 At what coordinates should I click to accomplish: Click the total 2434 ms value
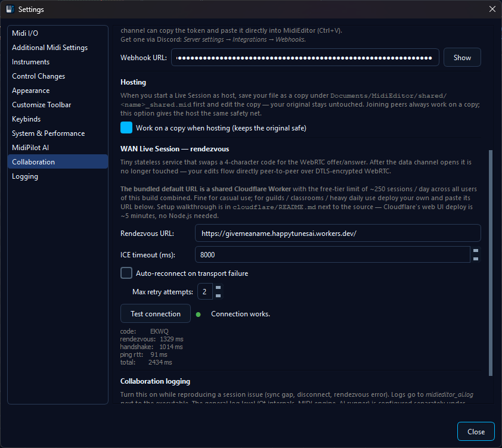(160, 362)
